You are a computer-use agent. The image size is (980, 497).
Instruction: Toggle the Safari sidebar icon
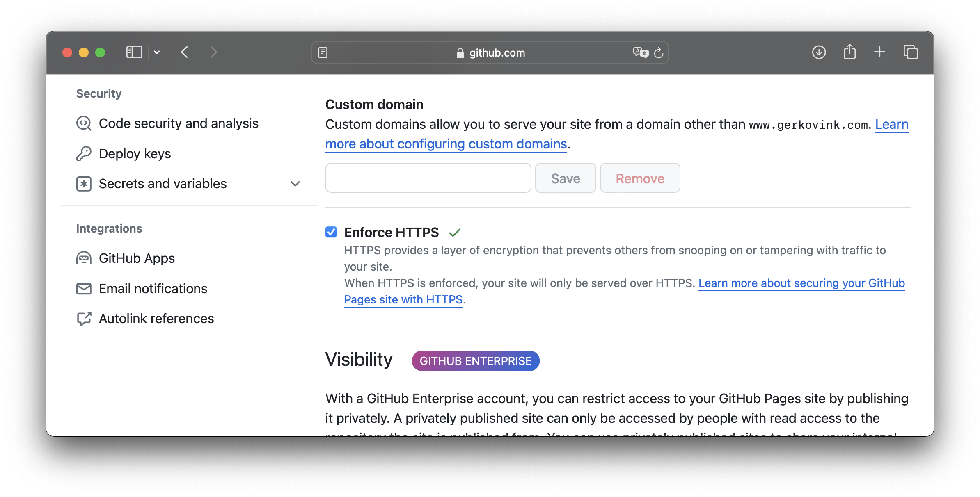pos(134,52)
